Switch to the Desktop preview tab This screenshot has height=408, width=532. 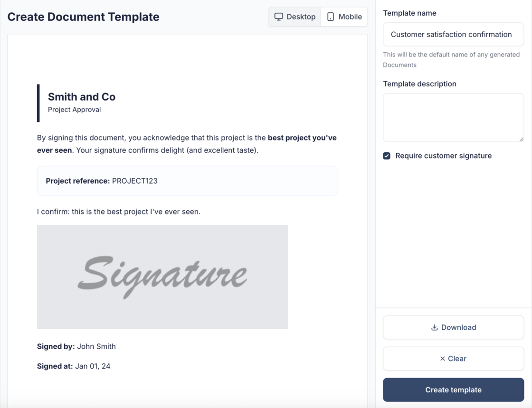pyautogui.click(x=295, y=17)
